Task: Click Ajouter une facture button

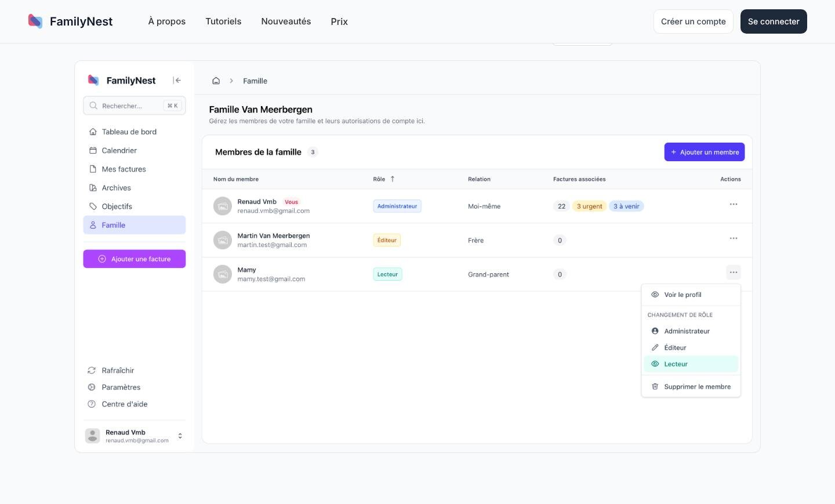Action: pyautogui.click(x=135, y=259)
